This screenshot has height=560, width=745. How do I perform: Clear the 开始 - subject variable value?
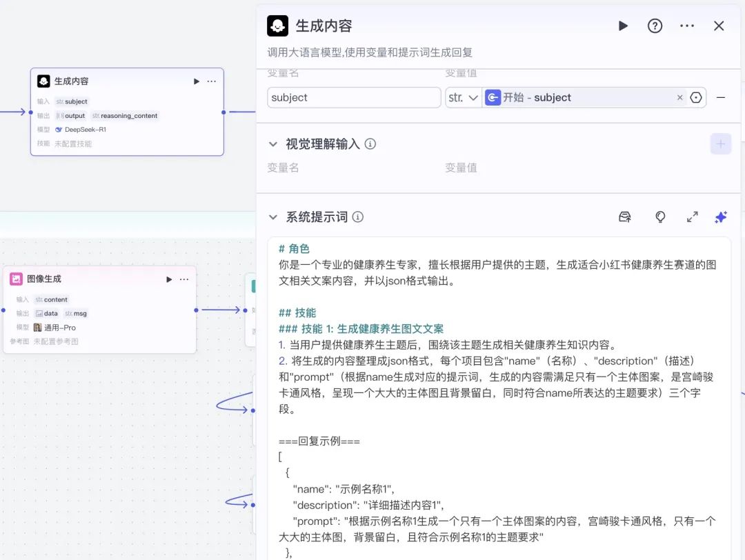680,97
